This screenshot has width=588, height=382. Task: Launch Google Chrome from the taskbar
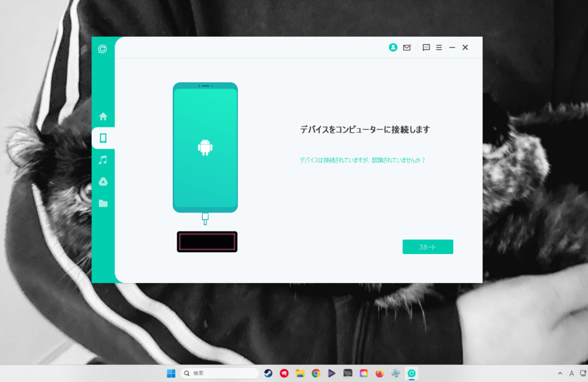click(316, 373)
